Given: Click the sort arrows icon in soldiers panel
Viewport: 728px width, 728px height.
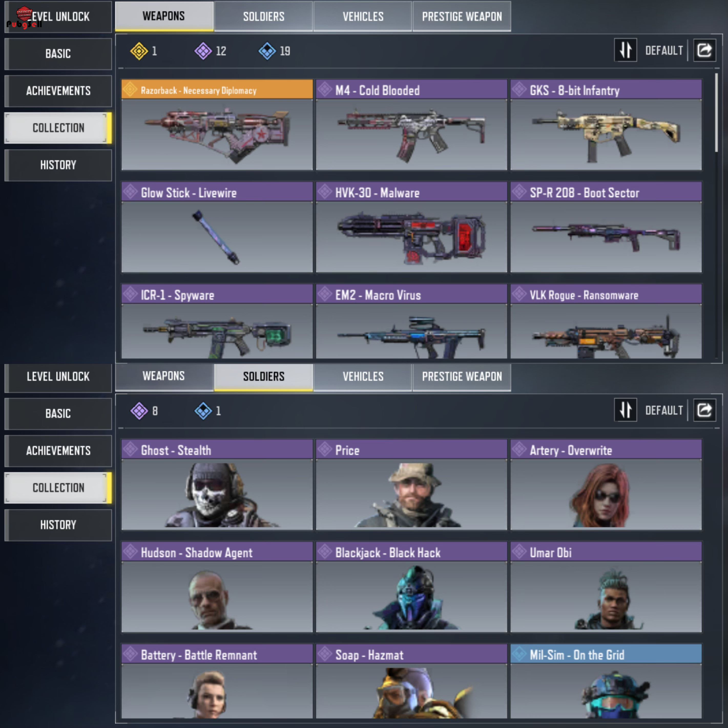Looking at the screenshot, I should (x=626, y=410).
